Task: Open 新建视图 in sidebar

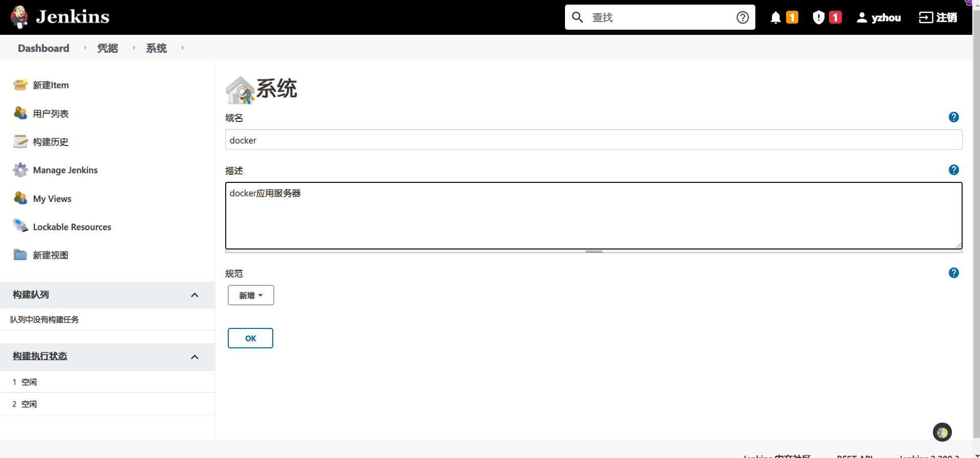Action: pyautogui.click(x=51, y=255)
